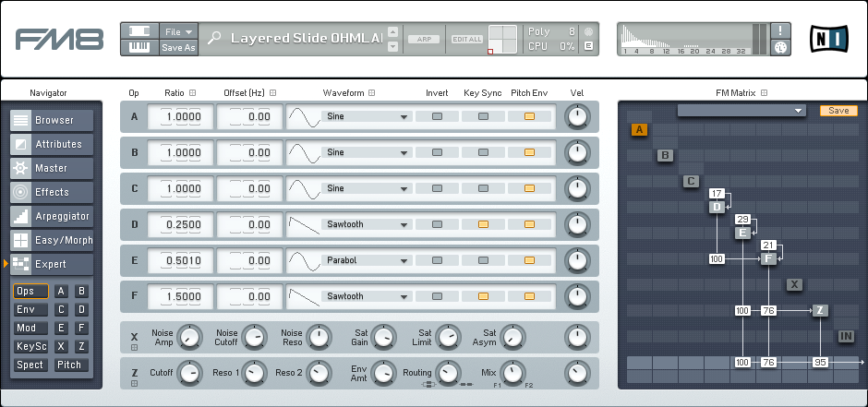
Task: Toggle the rack view icon above keyboard
Action: (x=139, y=31)
